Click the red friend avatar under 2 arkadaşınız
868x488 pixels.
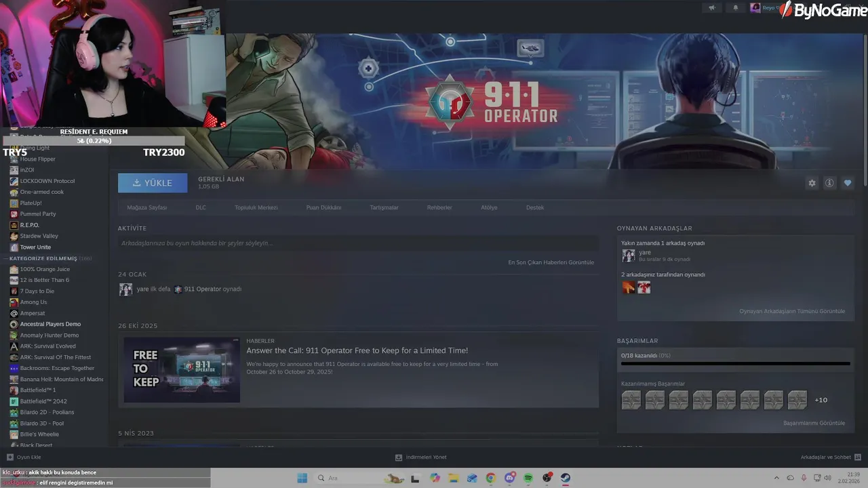(644, 287)
